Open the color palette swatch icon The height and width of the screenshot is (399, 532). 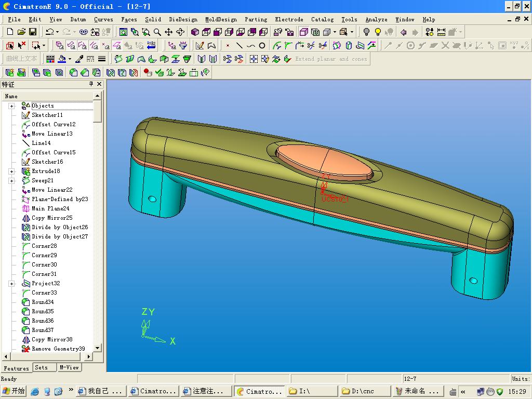pos(50,59)
